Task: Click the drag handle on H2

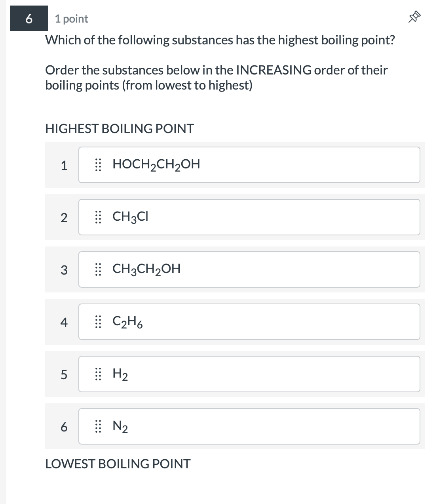Action: 98,374
